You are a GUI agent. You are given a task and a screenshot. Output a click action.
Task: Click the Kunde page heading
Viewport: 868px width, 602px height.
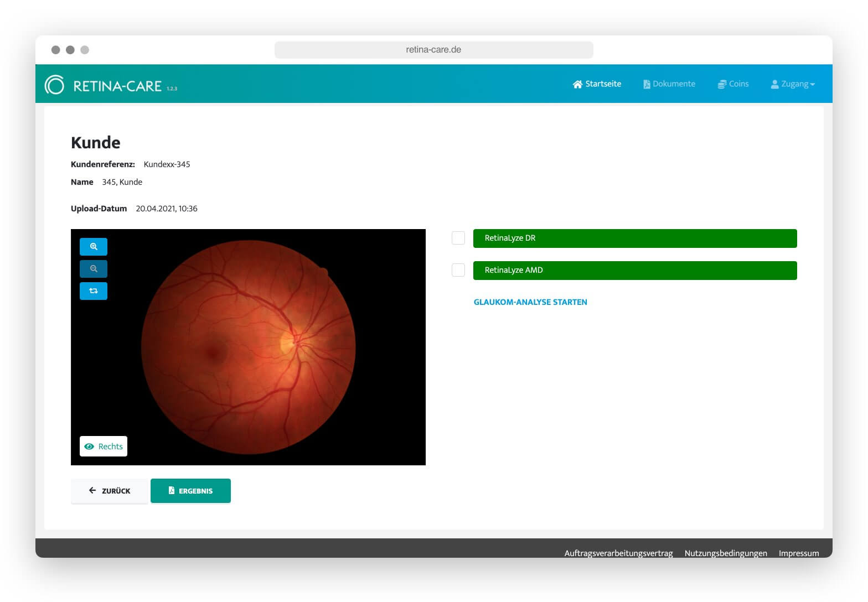click(x=96, y=143)
